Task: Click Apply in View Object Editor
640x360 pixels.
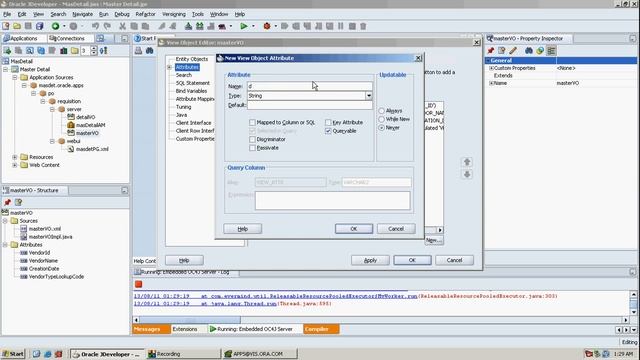Action: 370,260
